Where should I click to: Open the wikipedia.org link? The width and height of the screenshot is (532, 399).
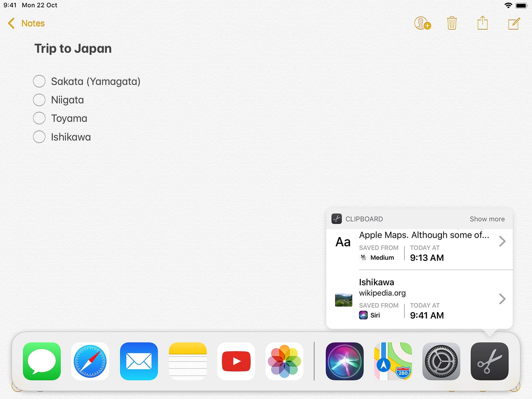coord(382,293)
